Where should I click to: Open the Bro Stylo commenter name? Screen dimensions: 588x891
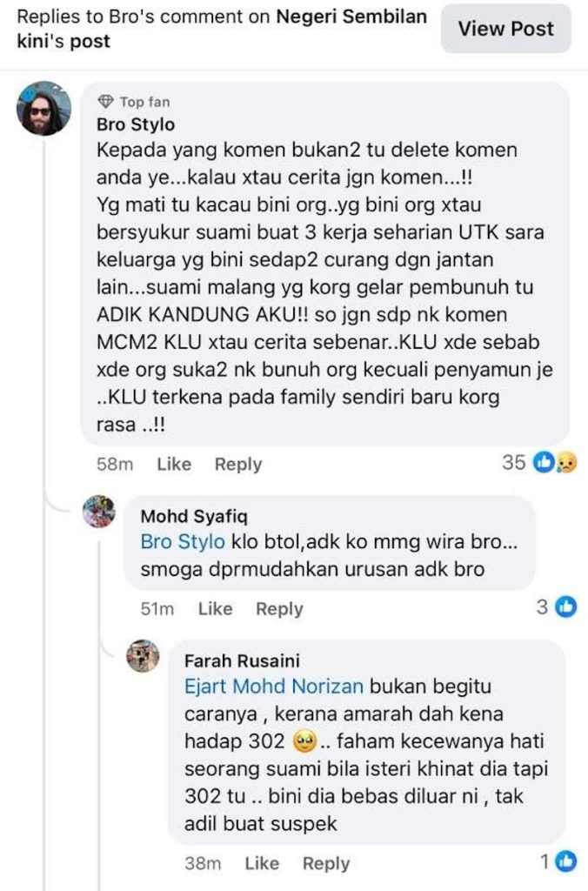point(136,124)
